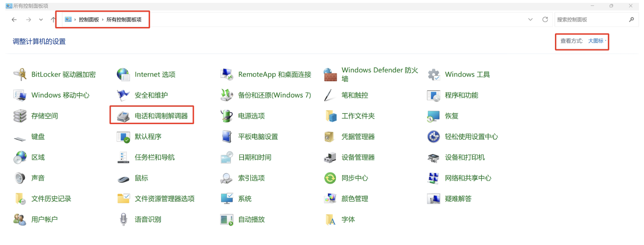Open the 索引选项 magnifier icon

pyautogui.click(x=227, y=178)
